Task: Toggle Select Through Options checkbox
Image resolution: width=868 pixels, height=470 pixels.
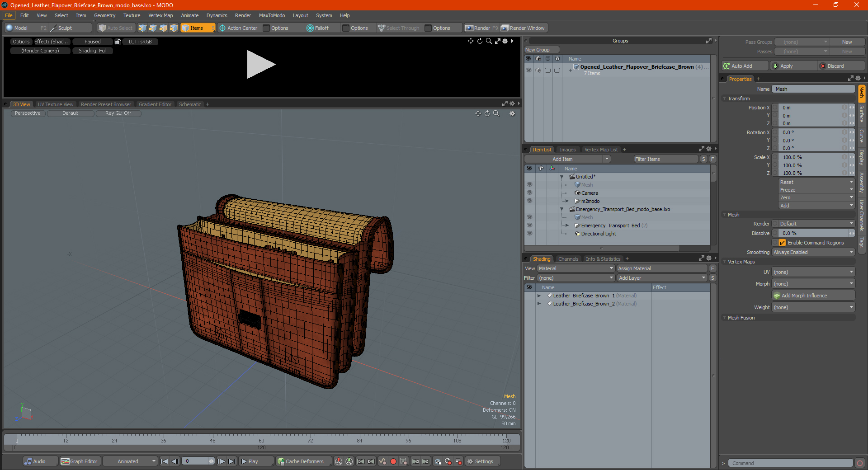Action: [428, 28]
